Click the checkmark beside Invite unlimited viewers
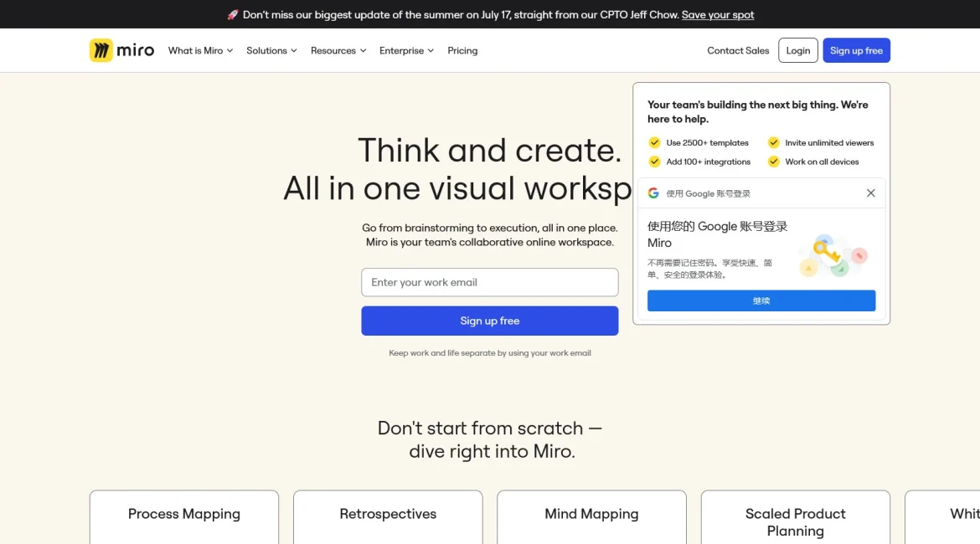This screenshot has height=544, width=980. [x=773, y=142]
